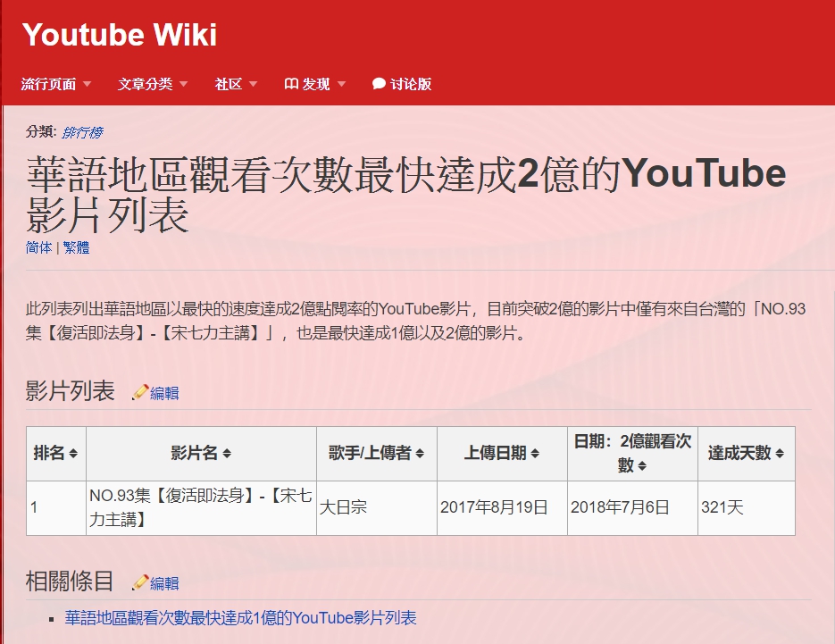835x644 pixels.
Task: Click the pencil icon beside 影片列表 heading
Action: click(x=139, y=392)
